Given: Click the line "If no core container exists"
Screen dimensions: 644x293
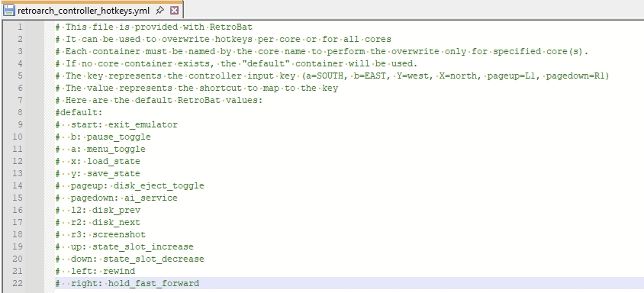Looking at the screenshot, I should pos(237,63).
